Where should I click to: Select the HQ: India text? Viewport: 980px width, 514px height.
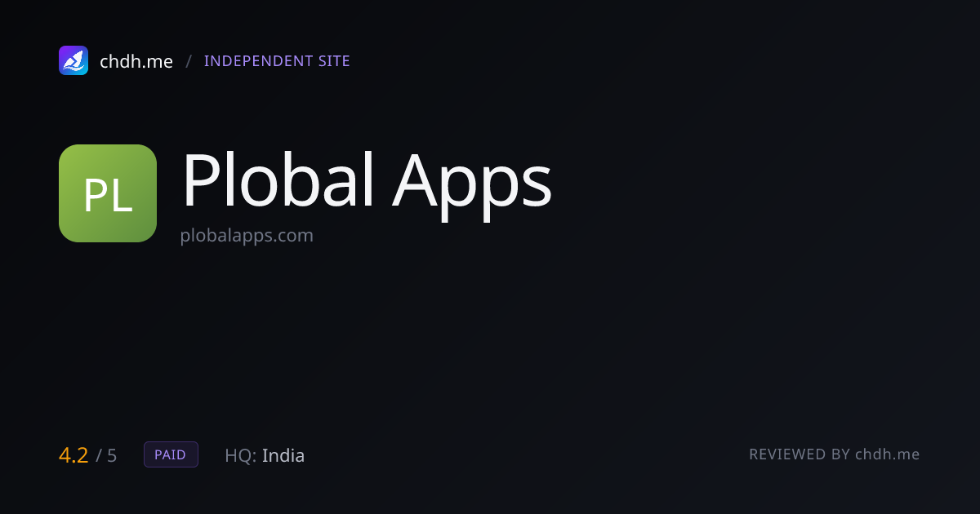[265, 455]
